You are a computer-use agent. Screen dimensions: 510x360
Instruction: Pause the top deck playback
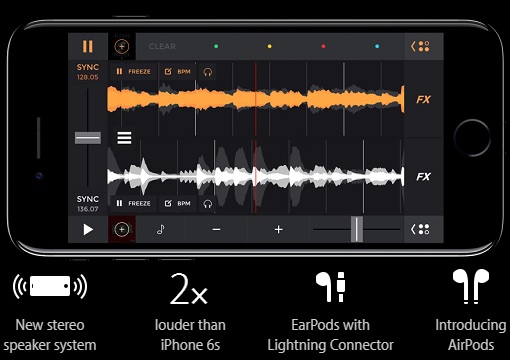pyautogui.click(x=88, y=46)
